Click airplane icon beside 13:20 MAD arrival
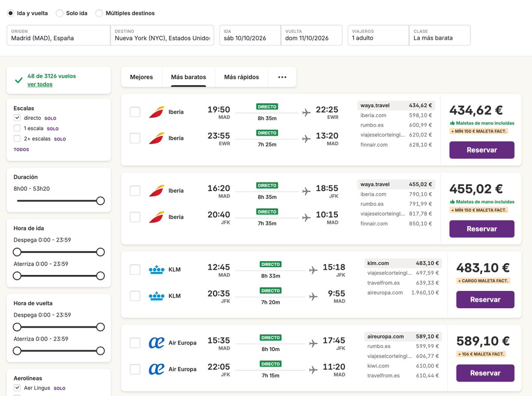The width and height of the screenshot is (532, 396). coord(306,139)
